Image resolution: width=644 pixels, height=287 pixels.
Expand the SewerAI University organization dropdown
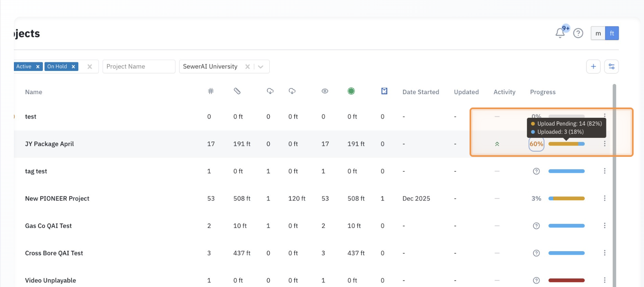[261, 67]
